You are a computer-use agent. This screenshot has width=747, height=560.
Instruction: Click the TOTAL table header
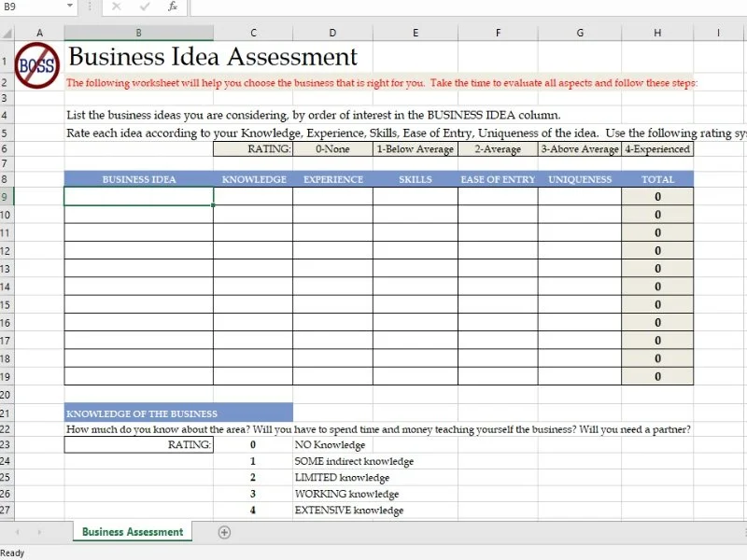657,179
